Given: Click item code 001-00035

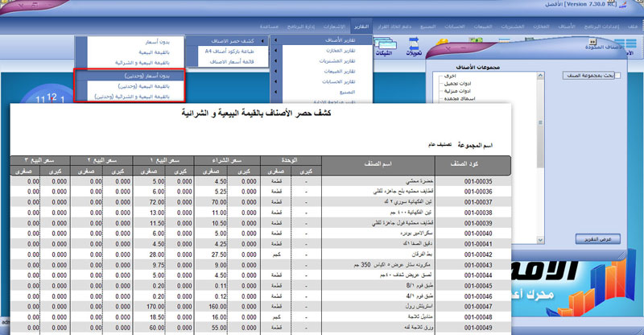Looking at the screenshot, I should tap(478, 181).
